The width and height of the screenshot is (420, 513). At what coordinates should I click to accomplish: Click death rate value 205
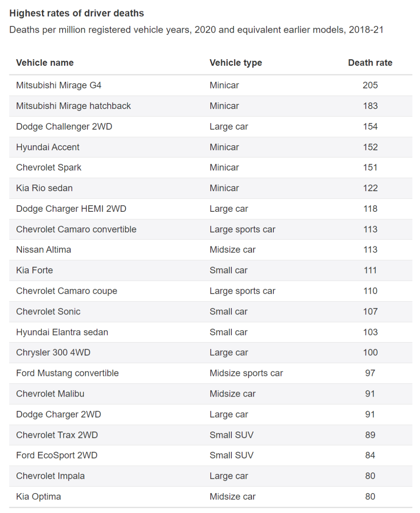click(370, 85)
